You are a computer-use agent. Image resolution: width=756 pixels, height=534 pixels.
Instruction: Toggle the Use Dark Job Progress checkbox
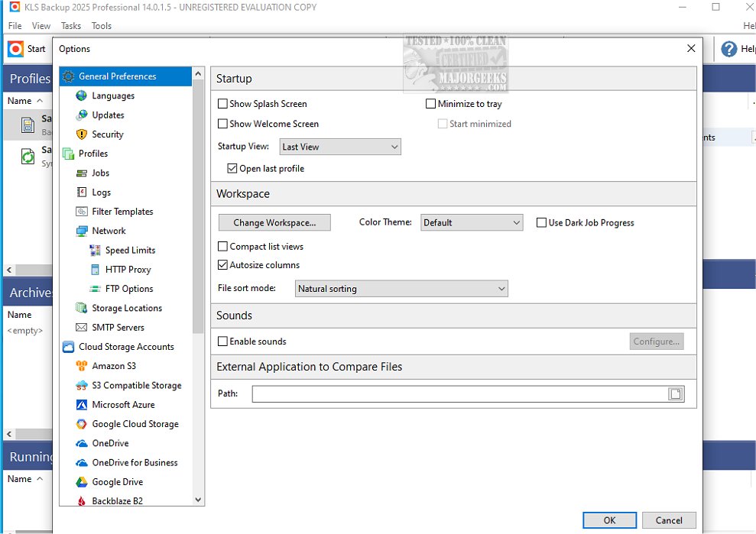[541, 222]
